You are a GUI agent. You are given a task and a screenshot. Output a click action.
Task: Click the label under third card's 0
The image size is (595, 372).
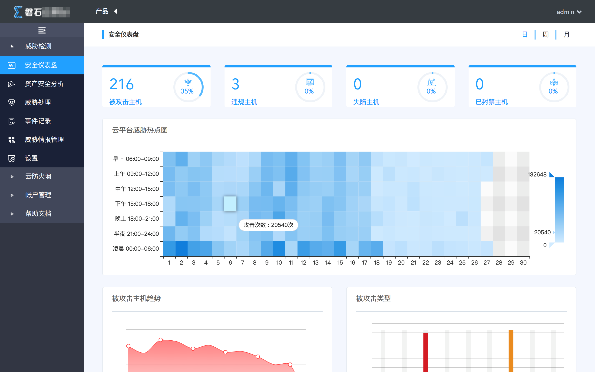coord(366,102)
